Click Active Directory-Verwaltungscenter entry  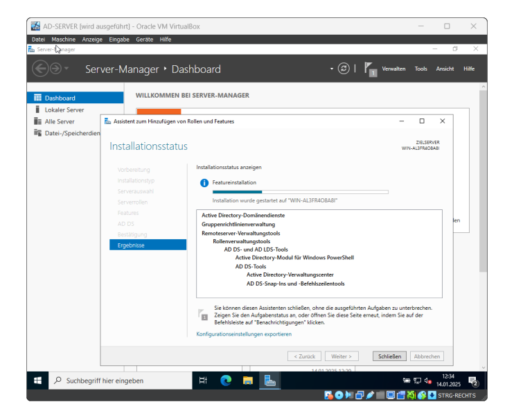[290, 274]
